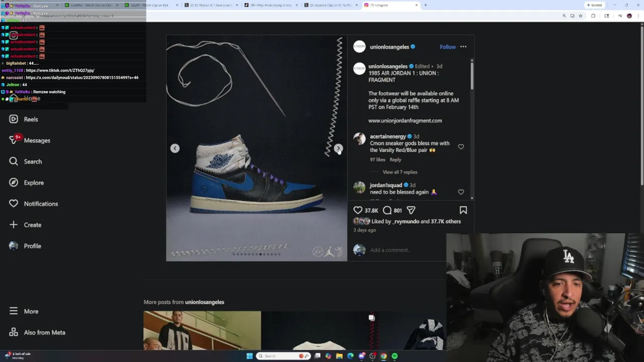Reply to acertainenergy's comment

point(395,159)
